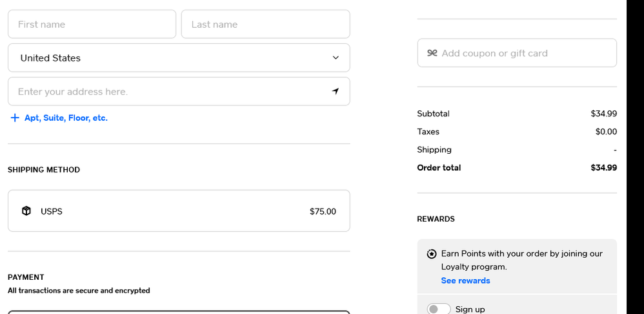Image resolution: width=644 pixels, height=314 pixels.
Task: Click the Earn Points loyalty program text
Action: coord(521,260)
